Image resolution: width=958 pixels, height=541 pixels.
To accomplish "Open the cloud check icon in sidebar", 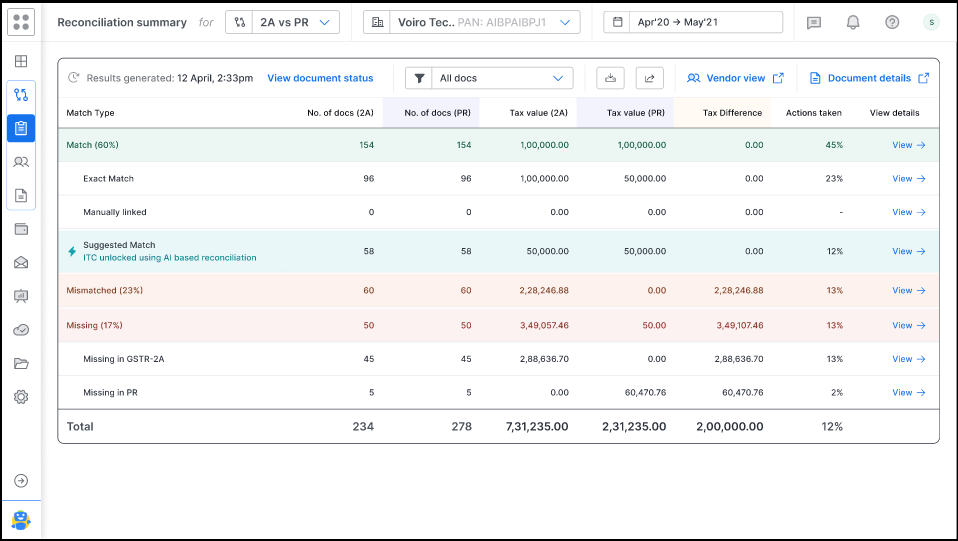I will point(21,330).
